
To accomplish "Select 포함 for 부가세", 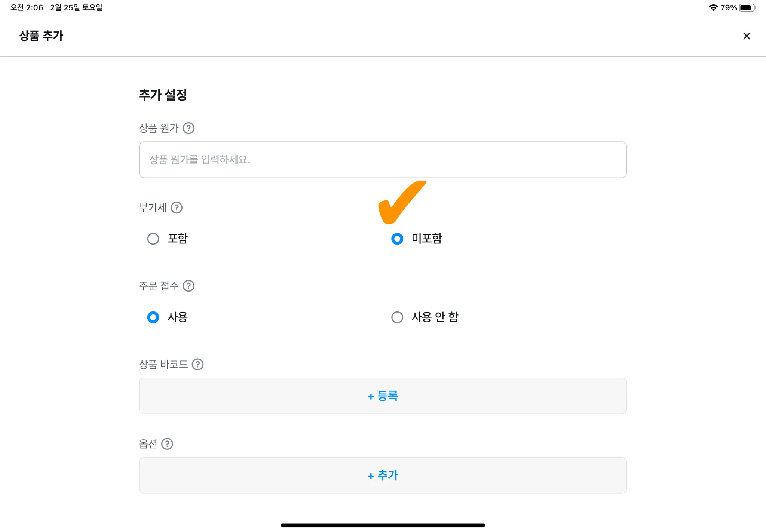I will click(153, 239).
